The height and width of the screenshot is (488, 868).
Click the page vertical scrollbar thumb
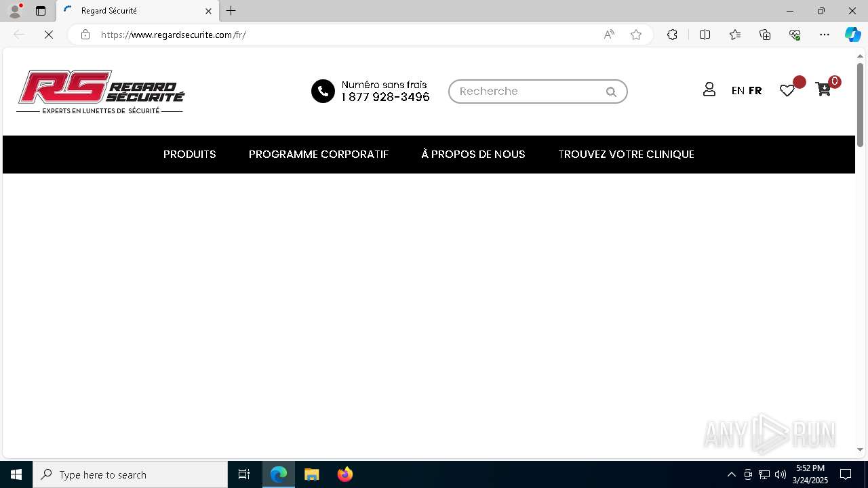pyautogui.click(x=860, y=104)
